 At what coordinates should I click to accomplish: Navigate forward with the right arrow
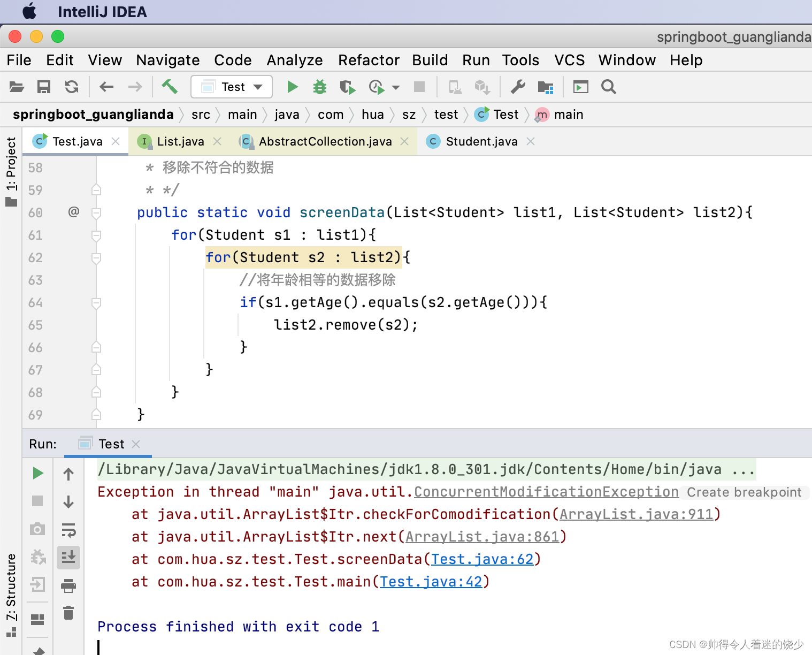(135, 87)
